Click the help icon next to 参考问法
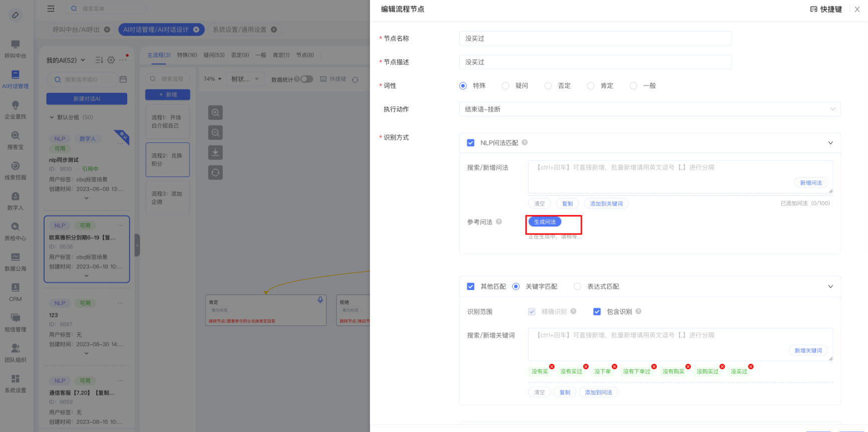 click(x=499, y=222)
